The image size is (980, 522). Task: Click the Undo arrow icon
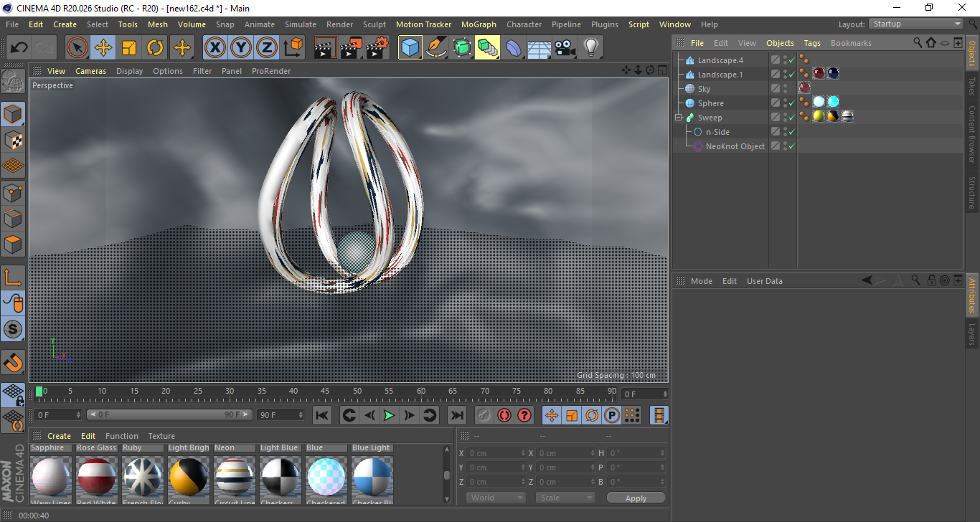[x=19, y=48]
